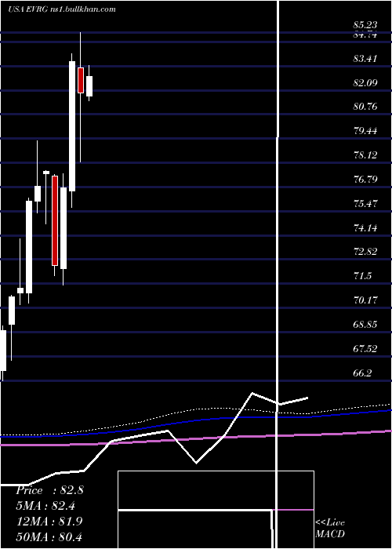Click the 75.47 price axis label
The height and width of the screenshot is (549, 392).
tap(365, 203)
